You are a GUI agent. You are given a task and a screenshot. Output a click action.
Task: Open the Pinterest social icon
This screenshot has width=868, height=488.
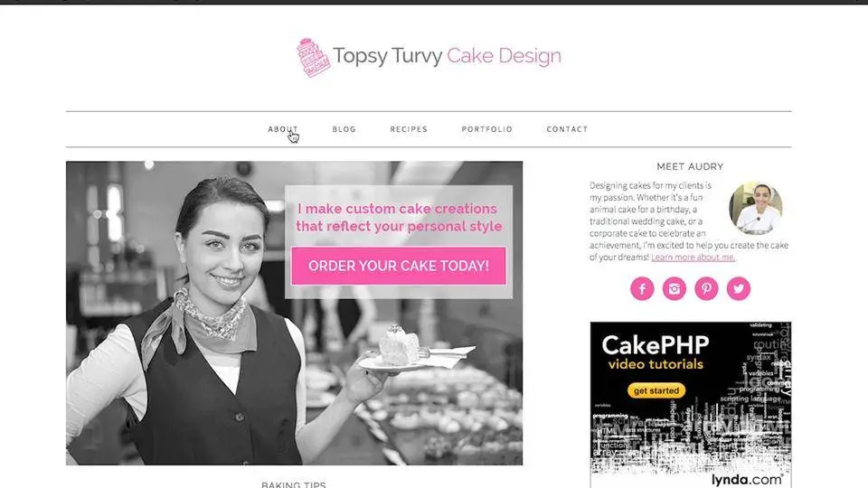[706, 288]
